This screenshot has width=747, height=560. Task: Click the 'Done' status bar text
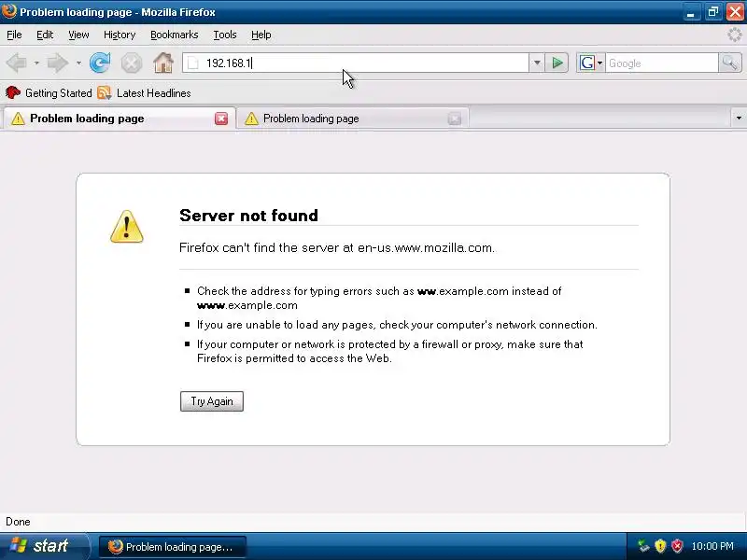18,522
